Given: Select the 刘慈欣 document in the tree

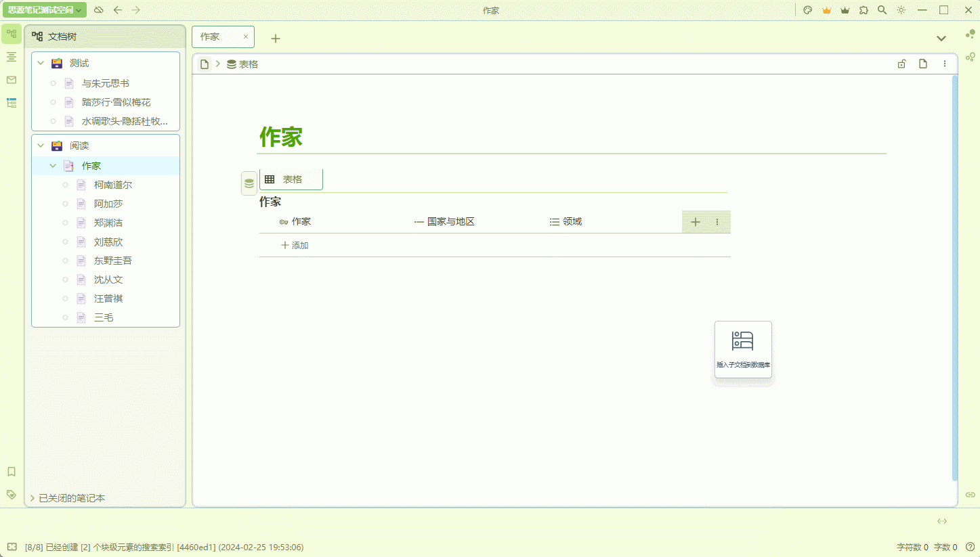Looking at the screenshot, I should click(x=108, y=241).
